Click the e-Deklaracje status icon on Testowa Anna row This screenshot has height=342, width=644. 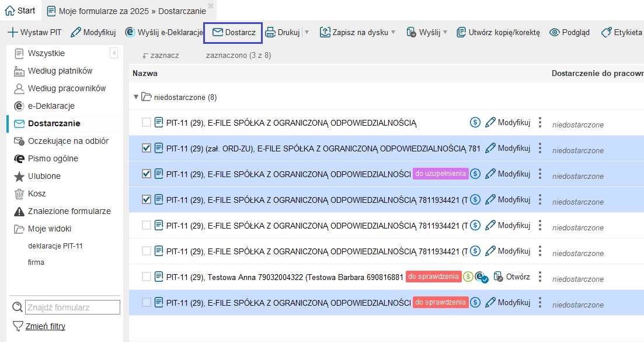[480, 277]
